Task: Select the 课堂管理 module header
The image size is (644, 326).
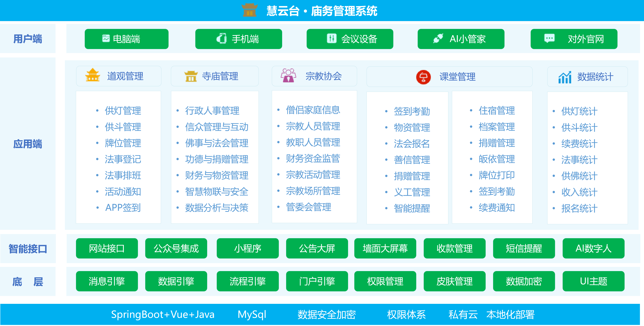Action: pyautogui.click(x=449, y=77)
